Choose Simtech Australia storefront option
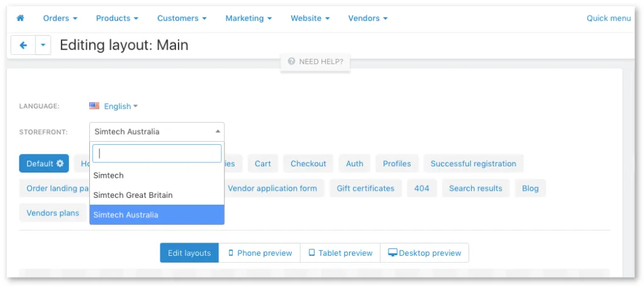Screen dimensions: 644x286 point(157,215)
